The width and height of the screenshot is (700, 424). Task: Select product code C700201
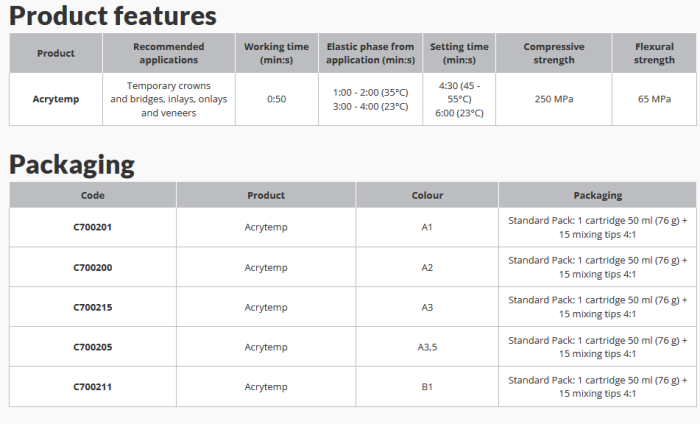(93, 227)
